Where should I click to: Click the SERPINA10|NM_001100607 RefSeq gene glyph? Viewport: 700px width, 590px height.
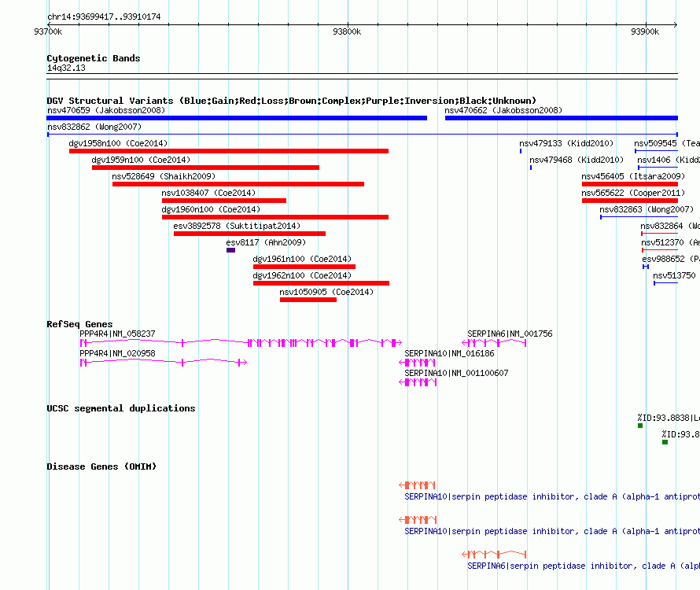[x=418, y=382]
